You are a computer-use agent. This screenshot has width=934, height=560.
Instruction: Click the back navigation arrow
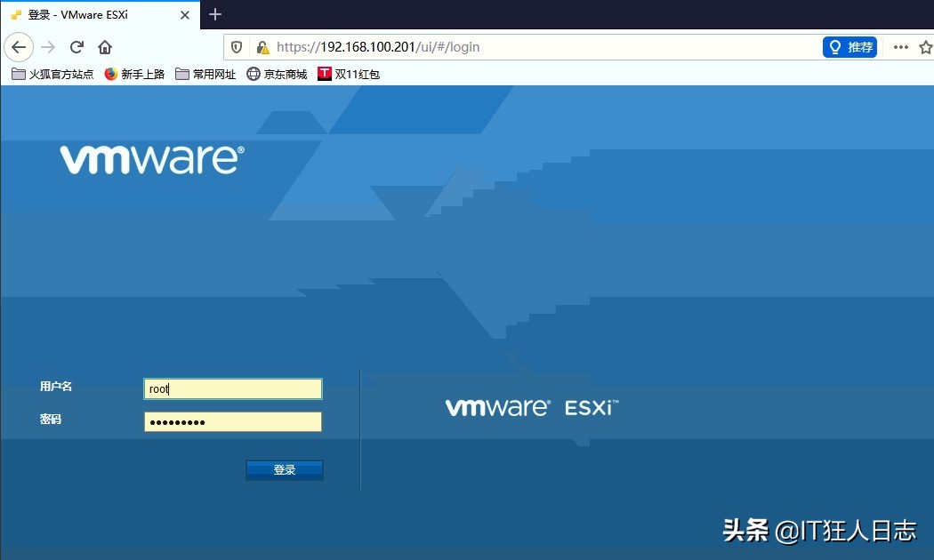click(19, 47)
